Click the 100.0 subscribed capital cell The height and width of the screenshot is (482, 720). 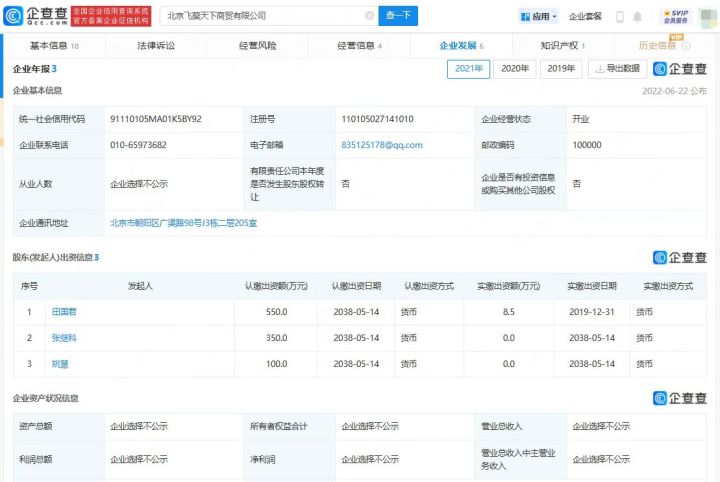pyautogui.click(x=276, y=364)
